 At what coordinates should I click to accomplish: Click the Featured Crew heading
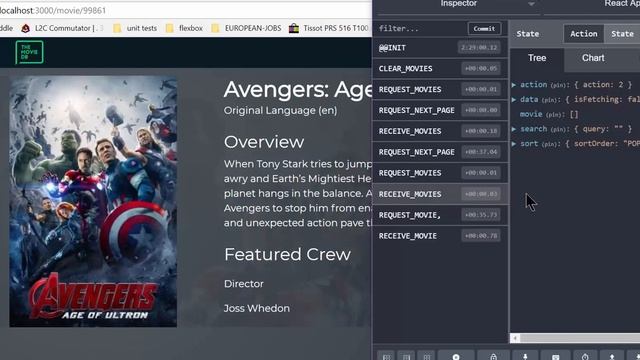[287, 254]
